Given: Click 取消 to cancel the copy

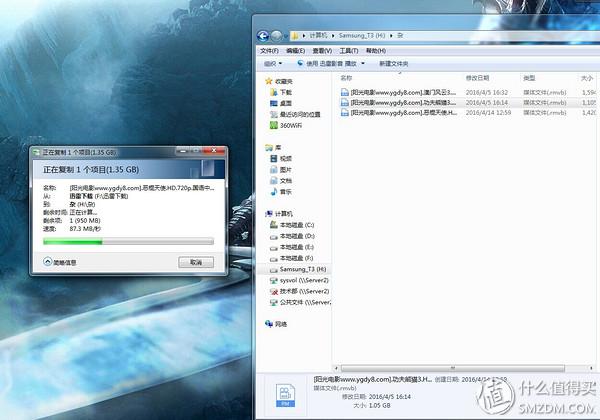Looking at the screenshot, I should tap(195, 262).
